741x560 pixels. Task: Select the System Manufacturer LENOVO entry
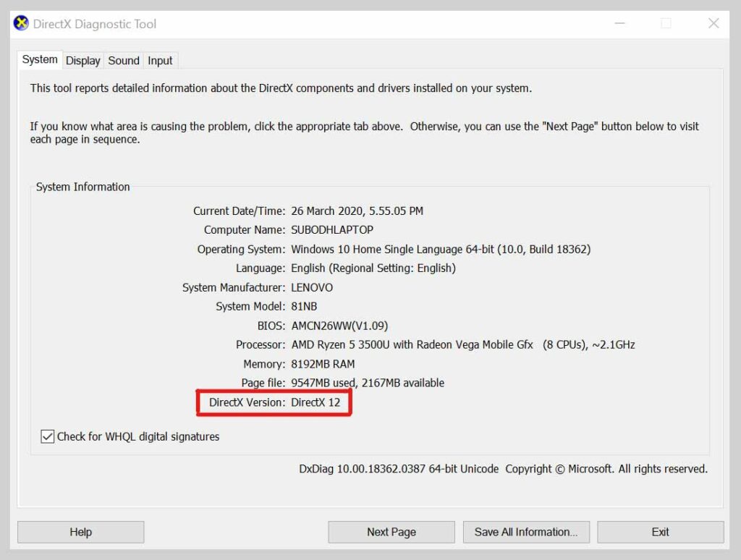311,287
